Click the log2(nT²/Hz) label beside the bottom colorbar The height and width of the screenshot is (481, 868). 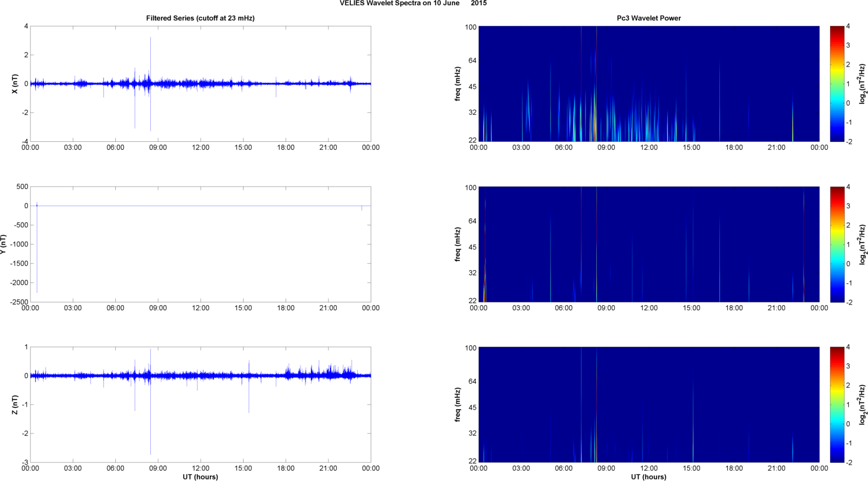pyautogui.click(x=863, y=405)
